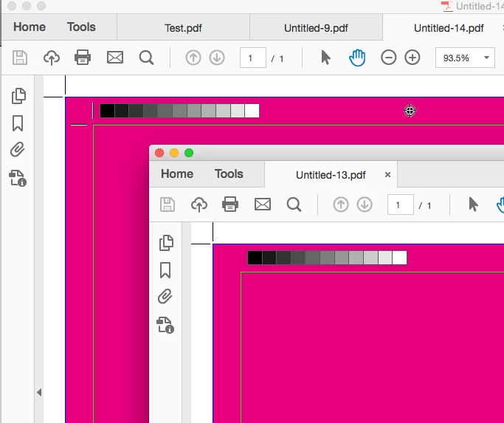Click previous page arrow in the Untitled-13 window
Image resolution: width=504 pixels, height=423 pixels.
[341, 204]
